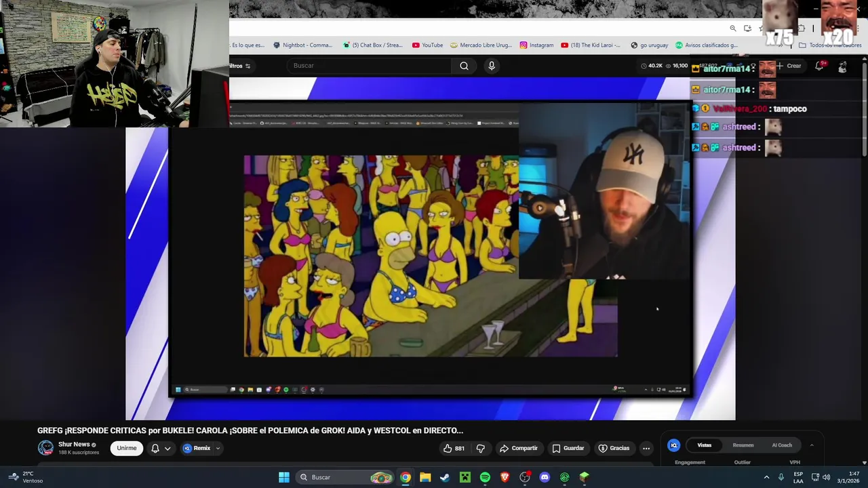Click the ESP LAA language indicator
Image resolution: width=868 pixels, height=488 pixels.
tap(798, 477)
